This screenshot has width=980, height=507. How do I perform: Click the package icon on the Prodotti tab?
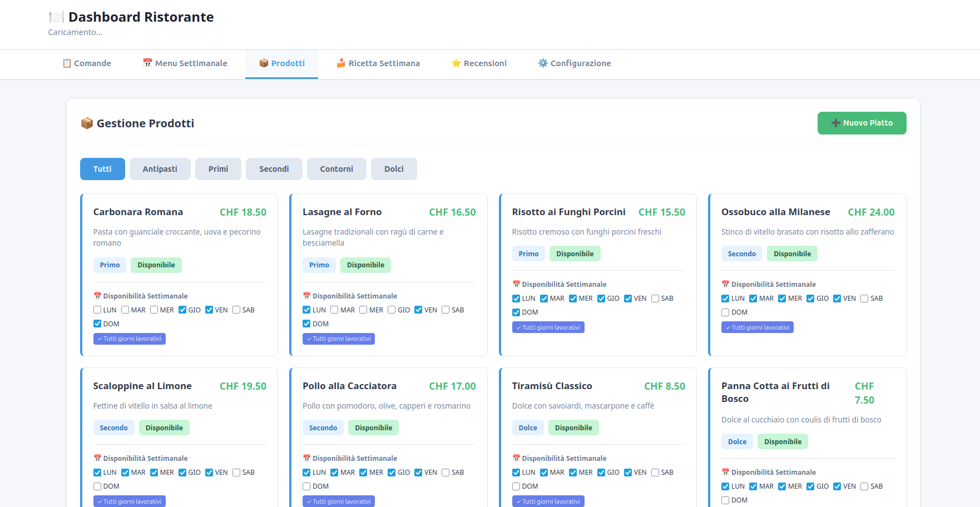[263, 63]
